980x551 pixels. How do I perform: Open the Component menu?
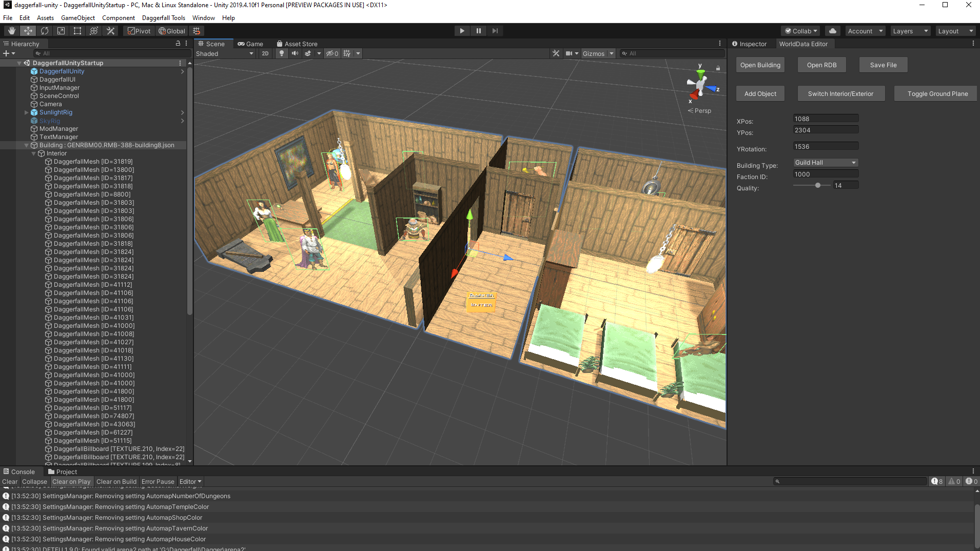point(119,17)
